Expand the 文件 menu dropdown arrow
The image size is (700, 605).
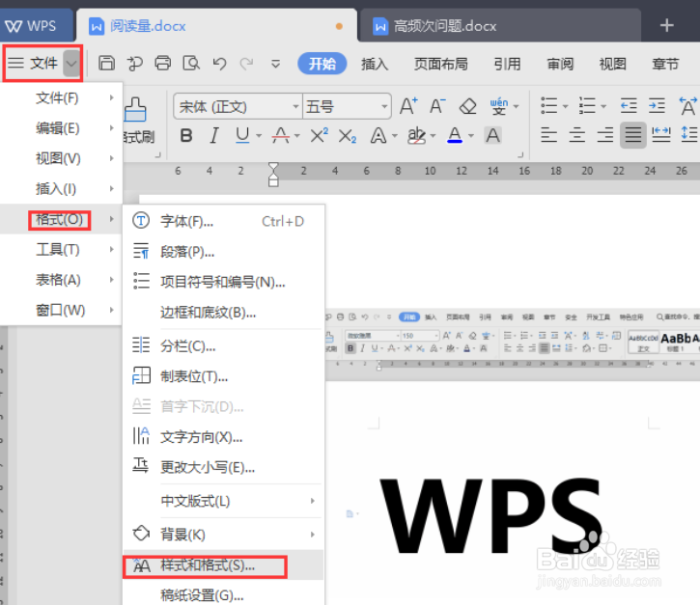tap(71, 64)
